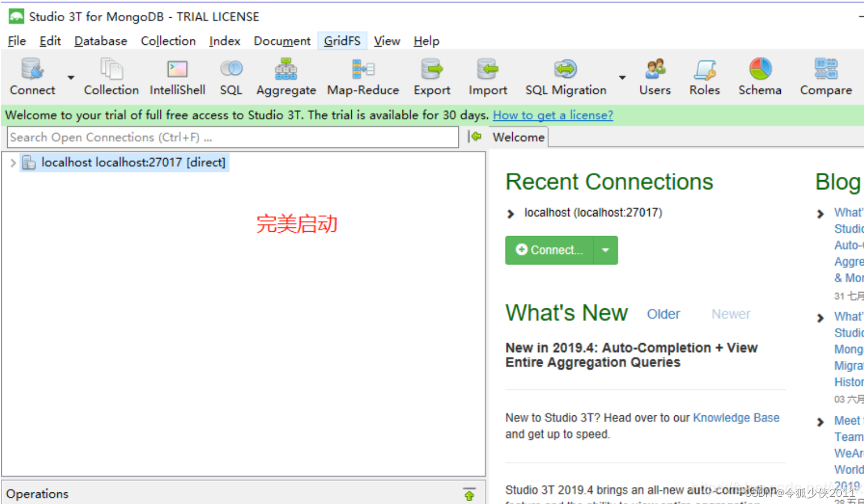Expand the recent localhost (localhost:27017) connection
864x504 pixels.
coord(511,213)
